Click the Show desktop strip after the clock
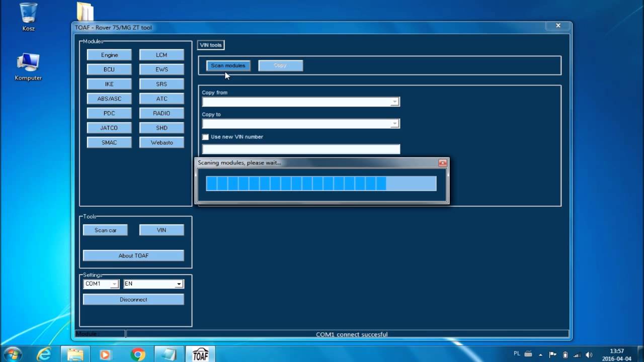This screenshot has height=362, width=644. click(640, 354)
